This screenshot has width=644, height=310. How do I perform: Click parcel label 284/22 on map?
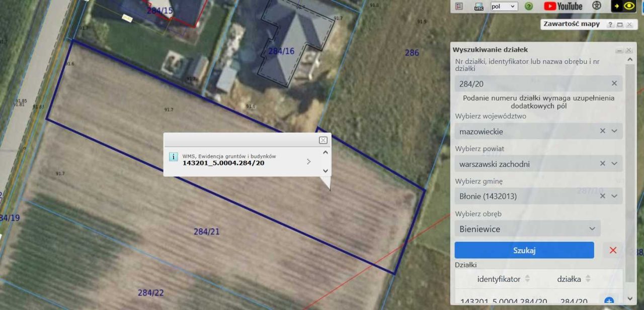[151, 292]
